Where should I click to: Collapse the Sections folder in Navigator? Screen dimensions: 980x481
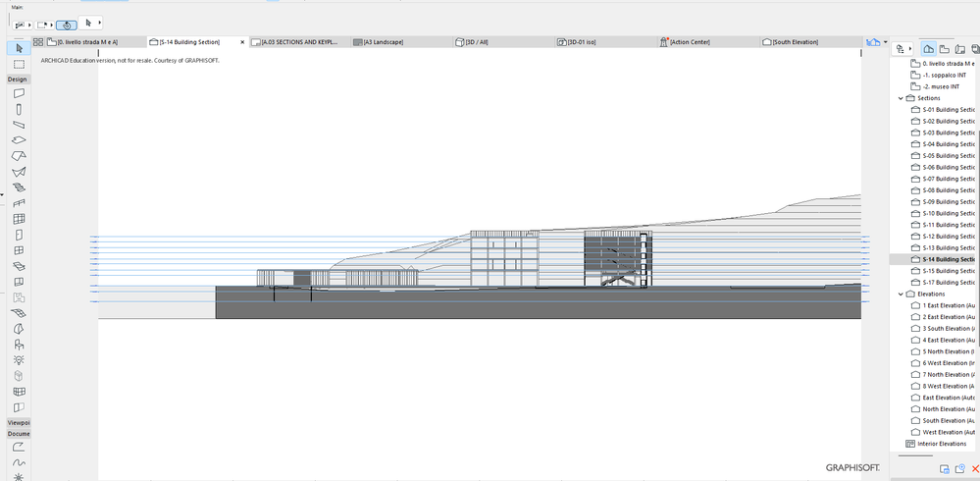pos(901,98)
